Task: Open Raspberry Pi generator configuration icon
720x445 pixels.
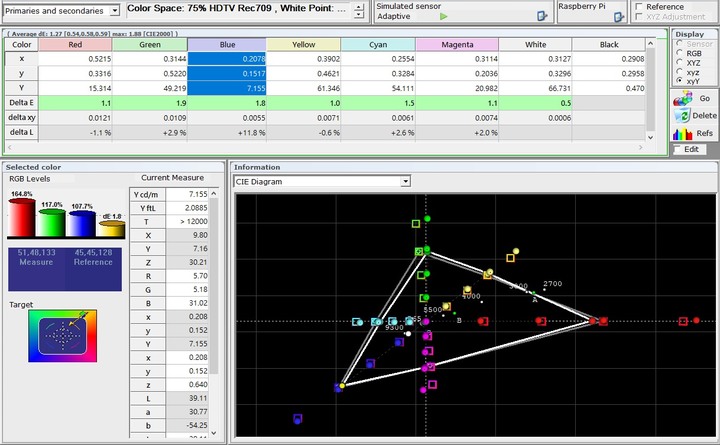Action: click(619, 17)
